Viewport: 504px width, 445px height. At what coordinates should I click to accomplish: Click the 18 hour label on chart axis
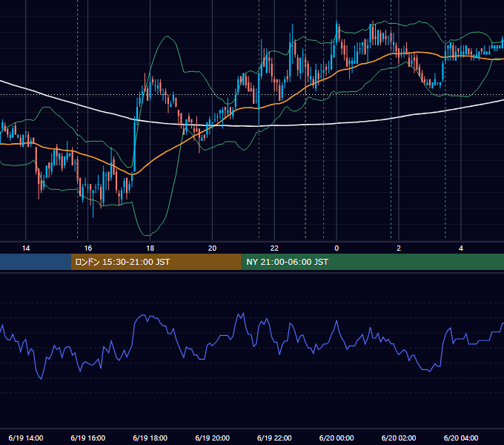(150, 248)
